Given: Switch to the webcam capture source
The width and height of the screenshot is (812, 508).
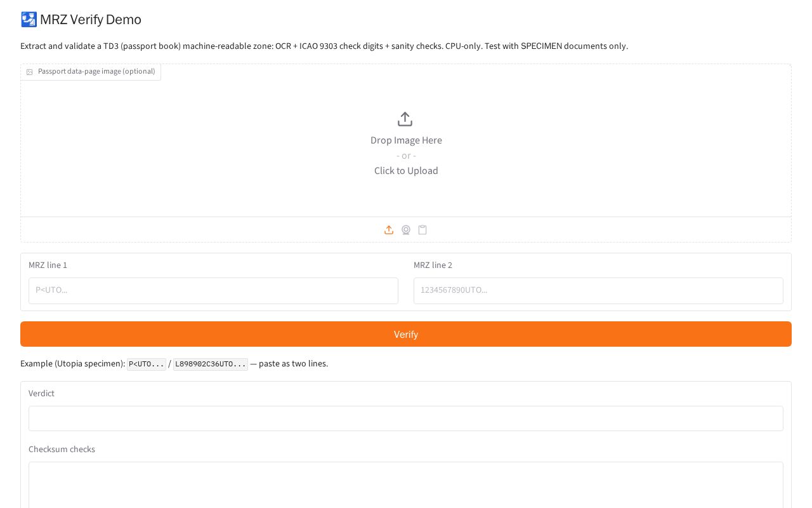Looking at the screenshot, I should [406, 230].
